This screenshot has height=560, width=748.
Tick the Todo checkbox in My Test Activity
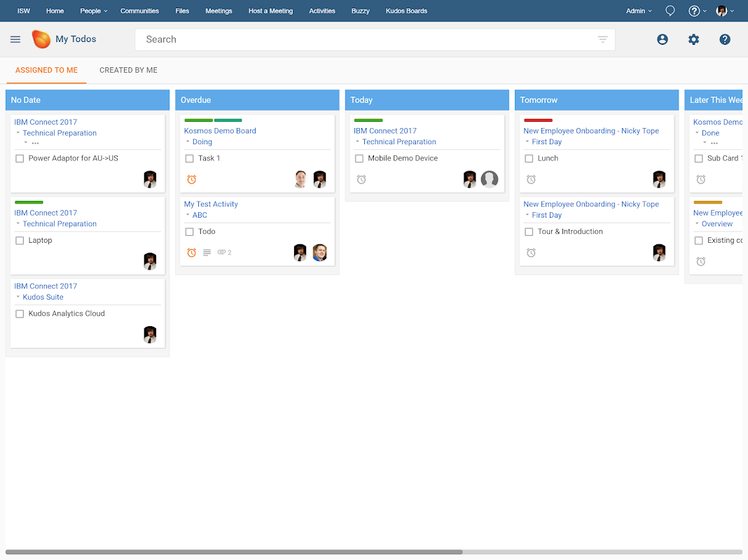click(189, 232)
